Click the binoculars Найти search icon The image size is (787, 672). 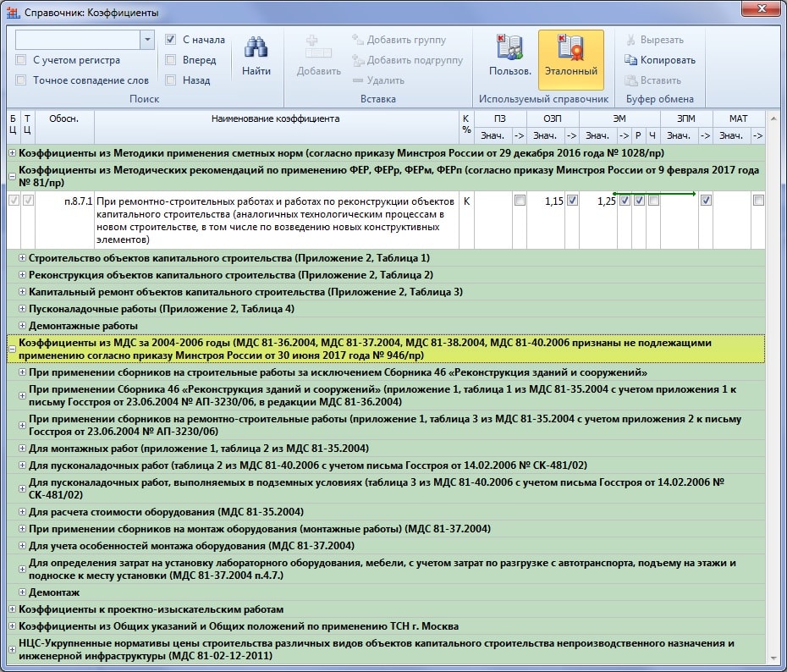point(256,47)
